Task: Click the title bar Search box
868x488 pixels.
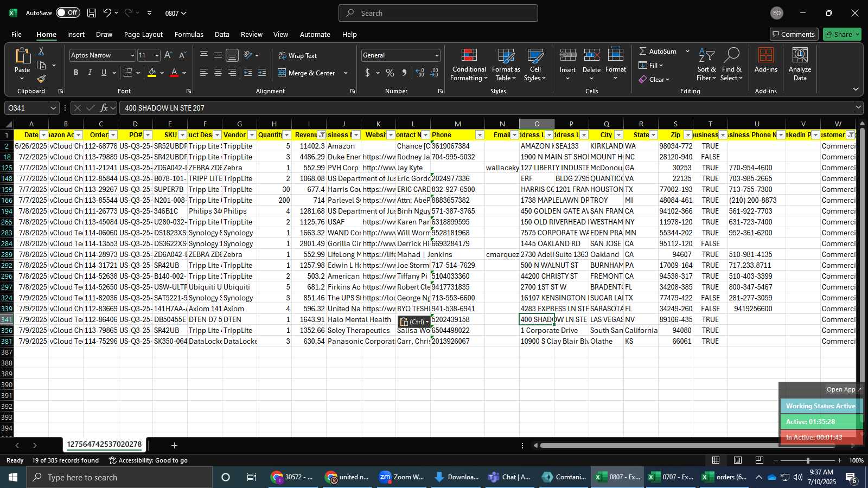Action: [438, 13]
